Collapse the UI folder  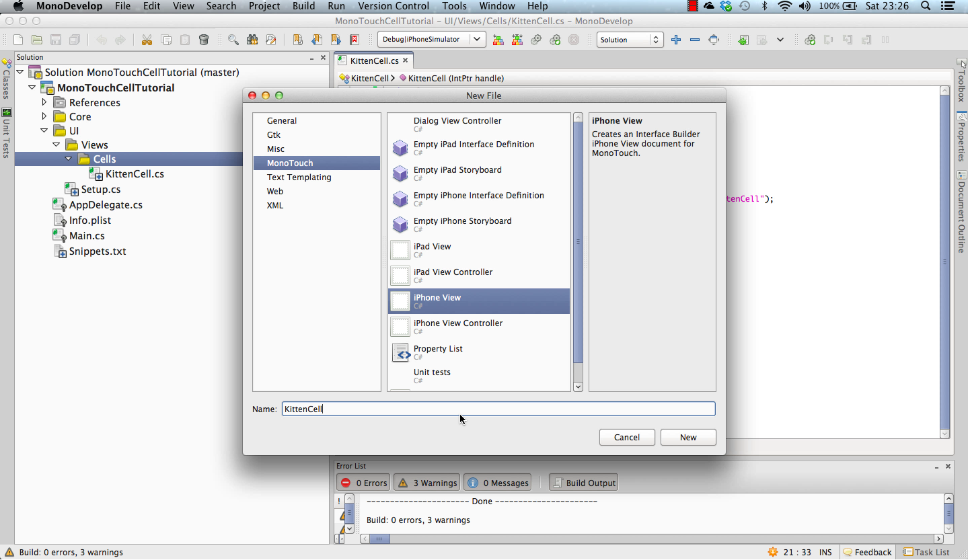[x=44, y=130]
